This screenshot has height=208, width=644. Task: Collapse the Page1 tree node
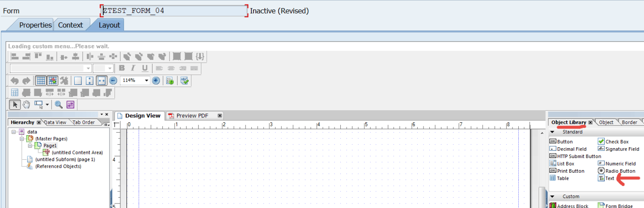click(x=30, y=146)
